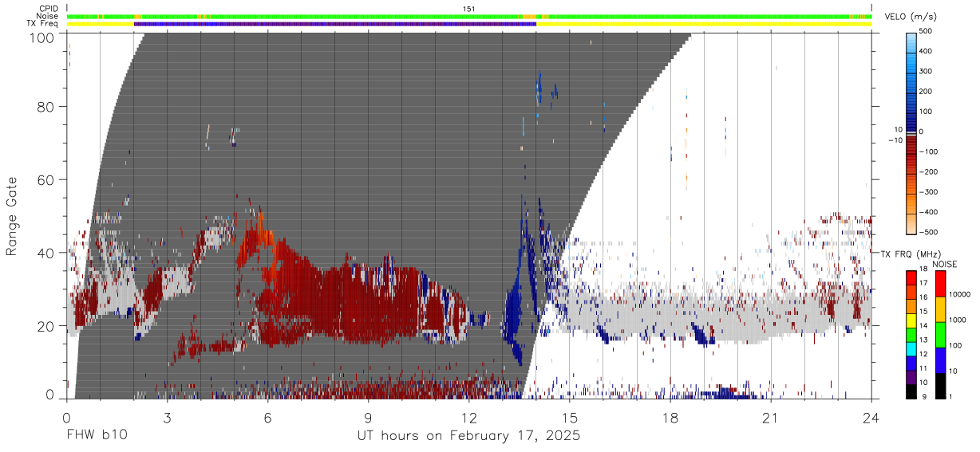This screenshot has height=452, width=980.
Task: Click the TX frequency indicator strip
Action: click(x=468, y=24)
